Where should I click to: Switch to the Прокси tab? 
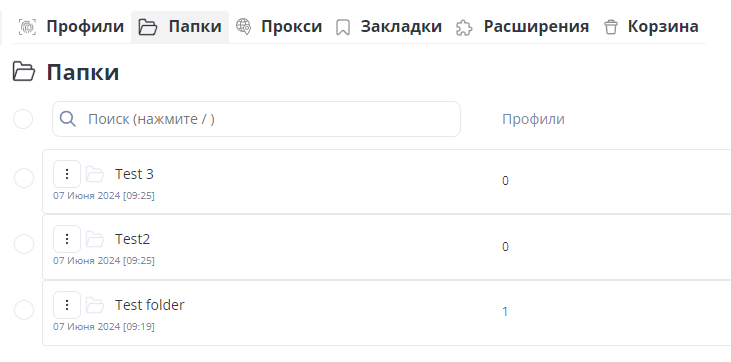point(279,27)
